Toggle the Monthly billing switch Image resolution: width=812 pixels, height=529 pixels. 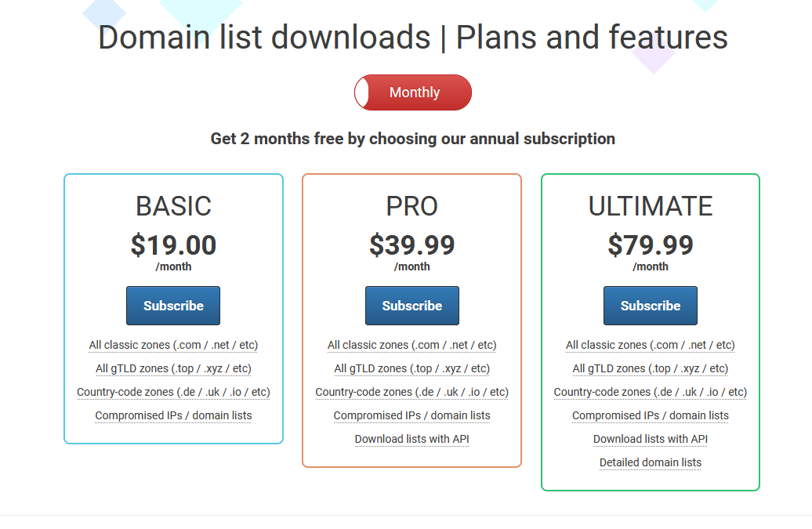click(x=413, y=92)
